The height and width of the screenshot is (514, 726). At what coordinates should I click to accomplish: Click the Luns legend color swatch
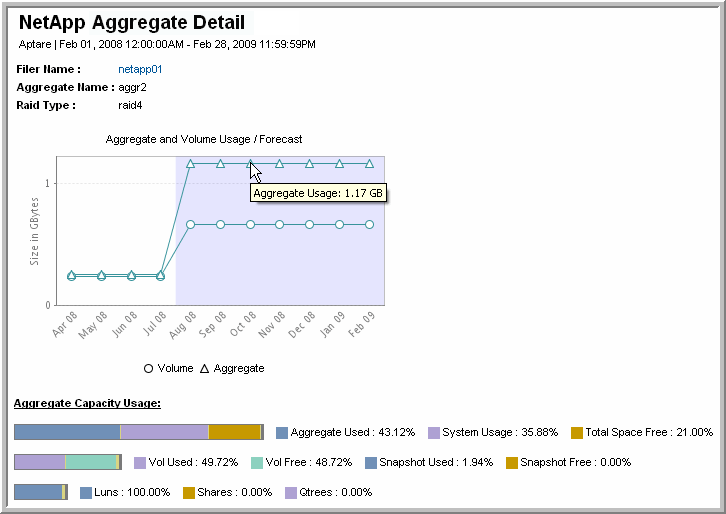[x=86, y=492]
